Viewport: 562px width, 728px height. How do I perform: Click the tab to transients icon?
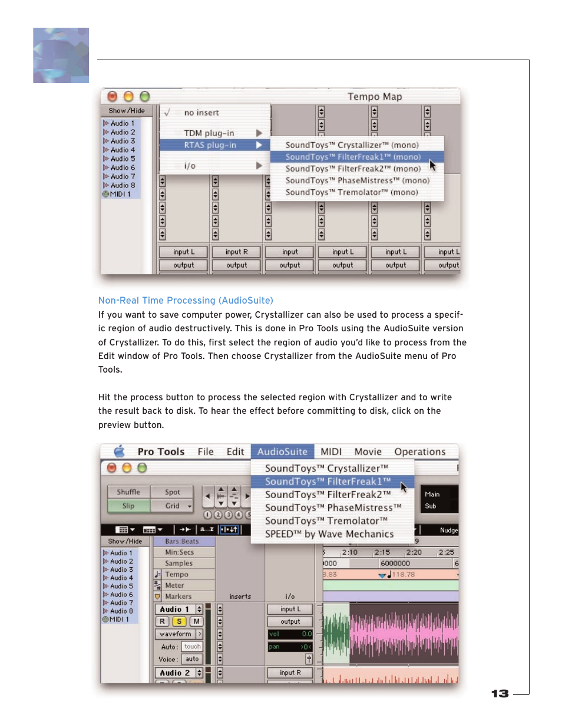185,530
